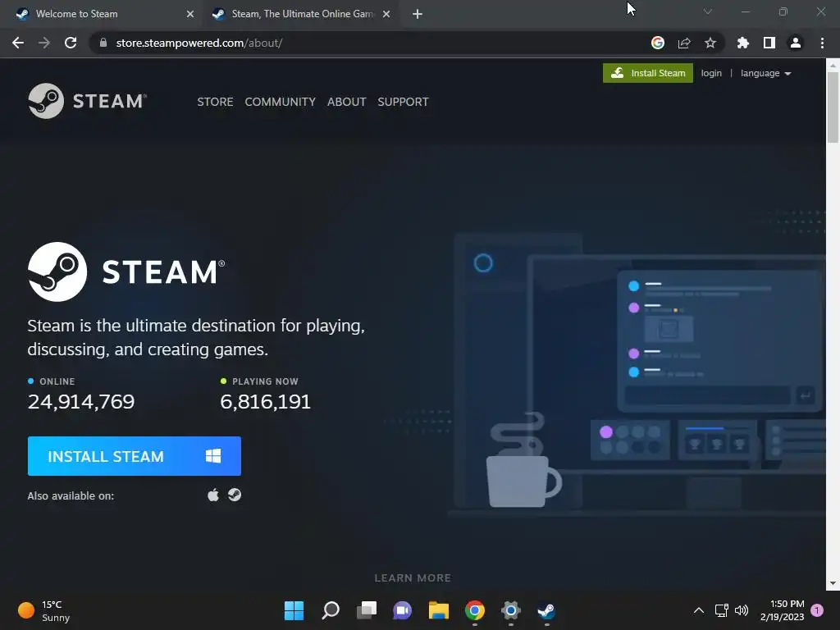The image size is (840, 630).
Task: Open the tab search chevron in the title bar
Action: [708, 11]
